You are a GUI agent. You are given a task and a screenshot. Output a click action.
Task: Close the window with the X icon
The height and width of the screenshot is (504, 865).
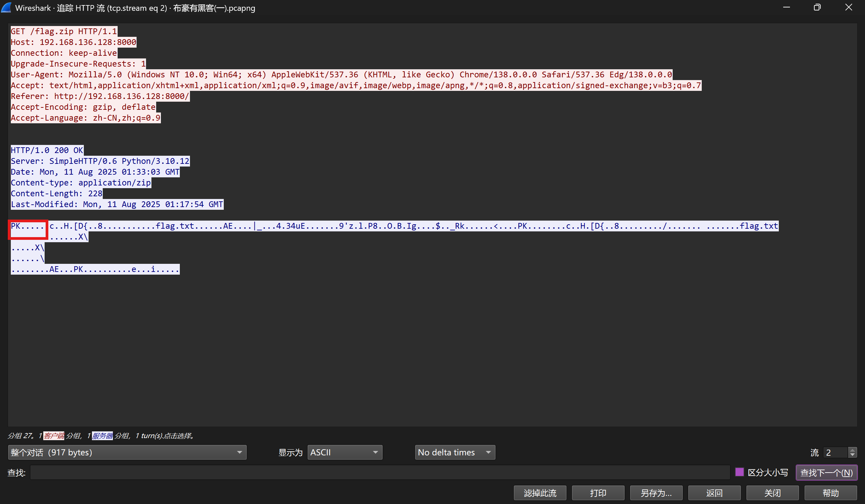pos(848,7)
